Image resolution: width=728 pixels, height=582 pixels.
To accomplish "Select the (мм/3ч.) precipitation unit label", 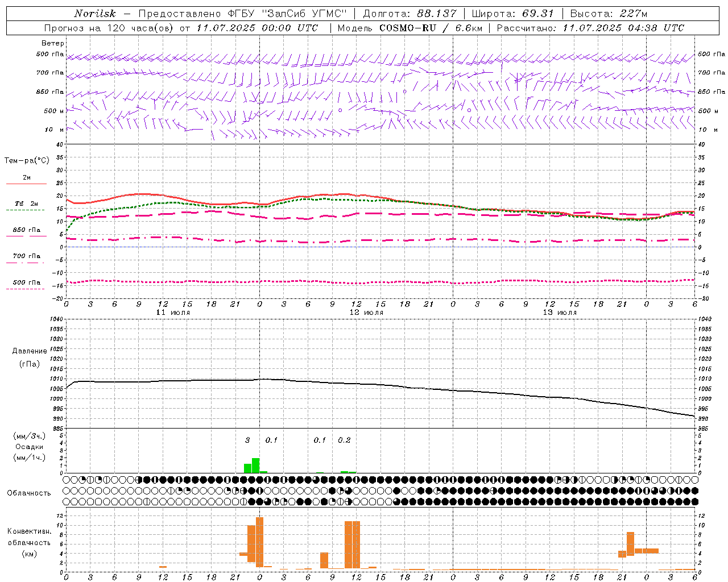I will (29, 436).
